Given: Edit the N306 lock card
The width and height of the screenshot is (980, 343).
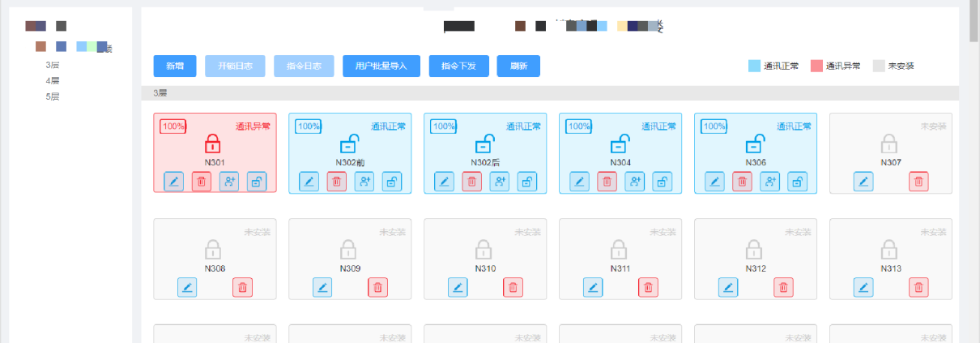Looking at the screenshot, I should (x=714, y=182).
